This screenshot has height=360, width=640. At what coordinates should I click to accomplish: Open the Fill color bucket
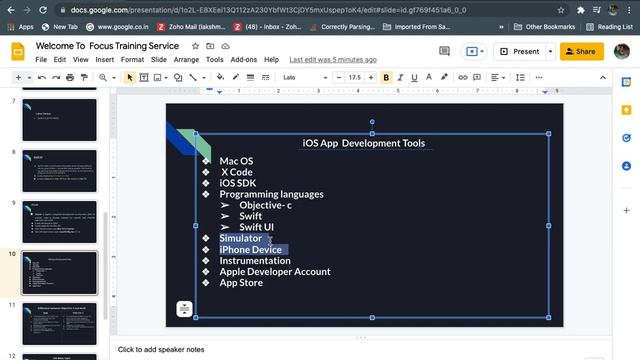(x=220, y=77)
